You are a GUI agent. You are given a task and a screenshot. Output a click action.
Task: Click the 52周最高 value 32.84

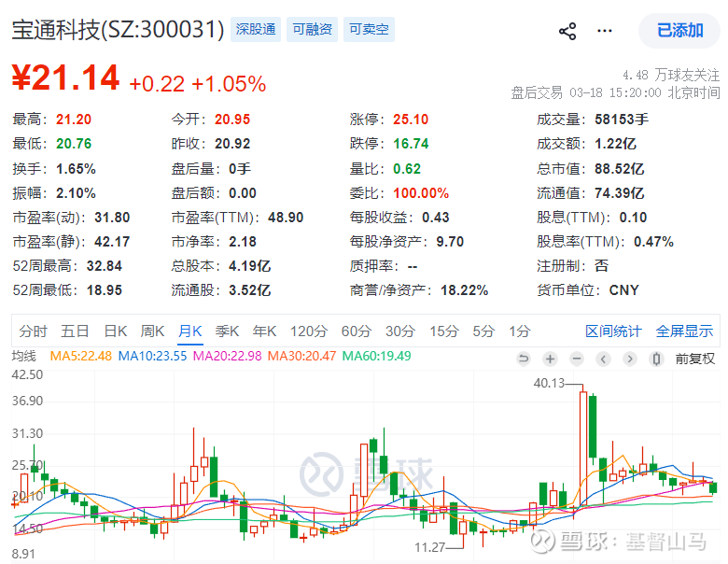[x=104, y=266]
